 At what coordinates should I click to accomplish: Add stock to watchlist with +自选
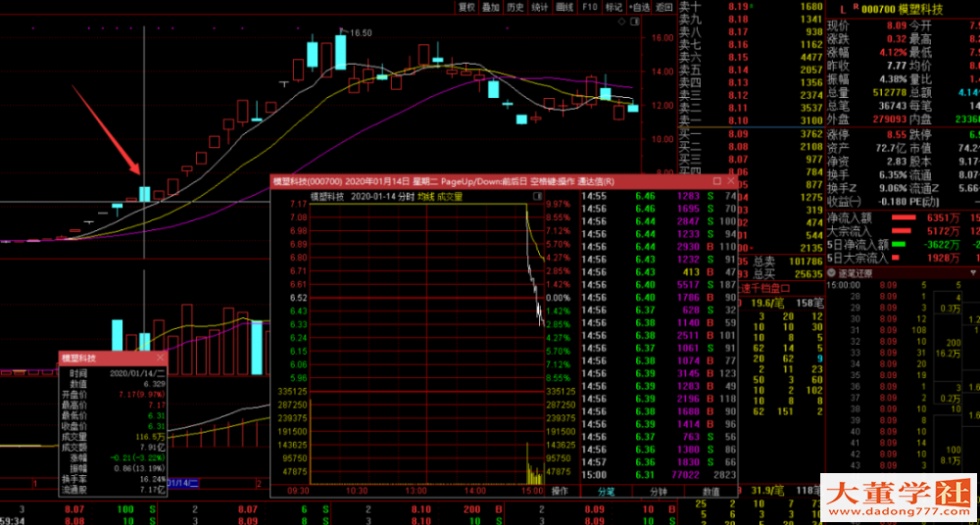click(639, 7)
